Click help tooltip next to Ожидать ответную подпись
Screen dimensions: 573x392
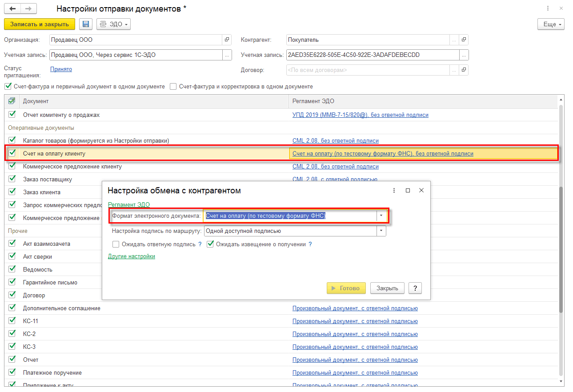coord(200,244)
